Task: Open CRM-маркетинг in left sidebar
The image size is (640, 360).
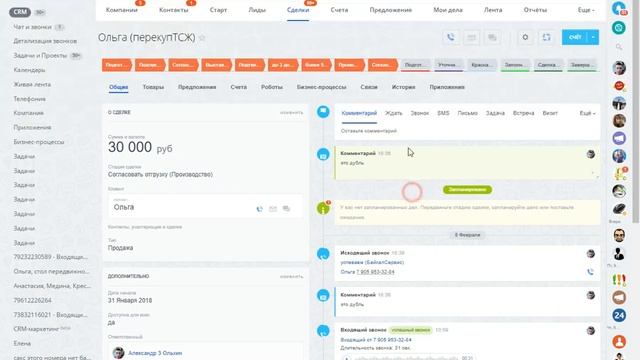Action: (x=36, y=329)
